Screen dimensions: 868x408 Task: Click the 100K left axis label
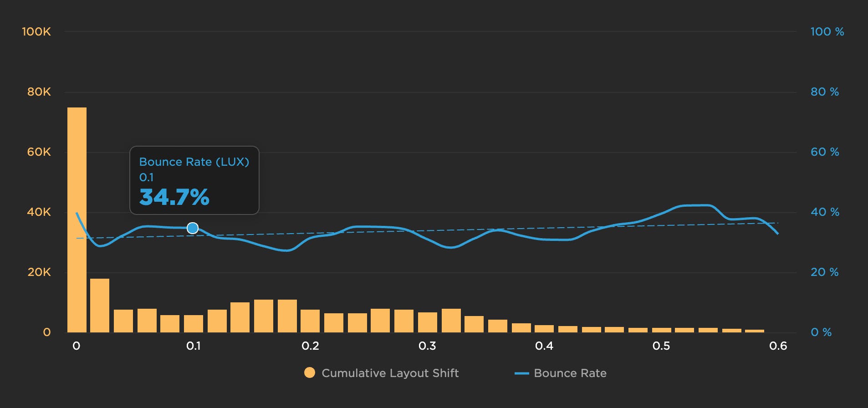point(36,31)
